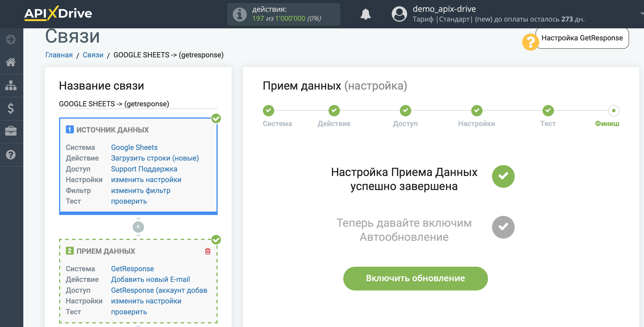Click Включить обновление button
The image size is (644, 327).
(415, 278)
